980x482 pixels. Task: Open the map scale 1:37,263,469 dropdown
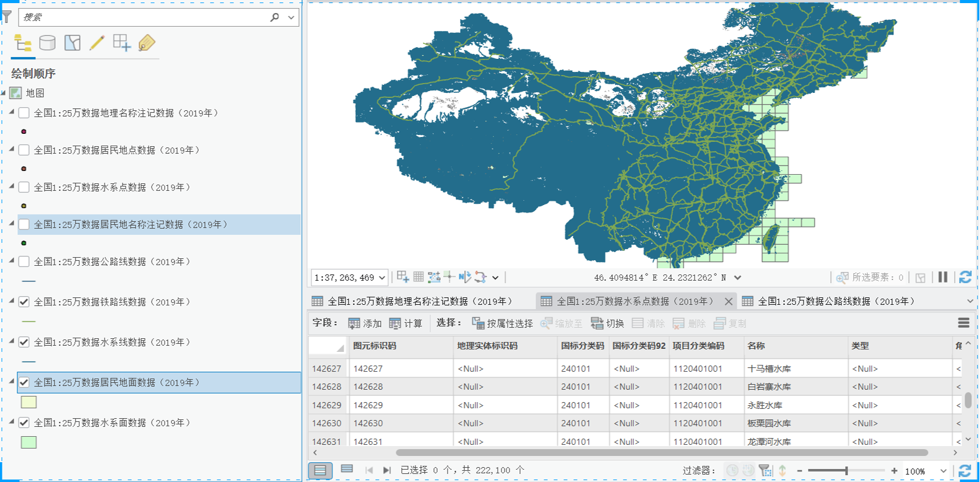coord(382,278)
